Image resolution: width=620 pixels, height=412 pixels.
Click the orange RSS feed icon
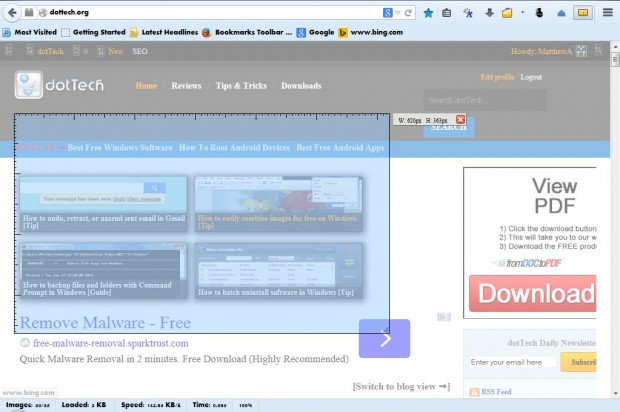click(x=474, y=392)
